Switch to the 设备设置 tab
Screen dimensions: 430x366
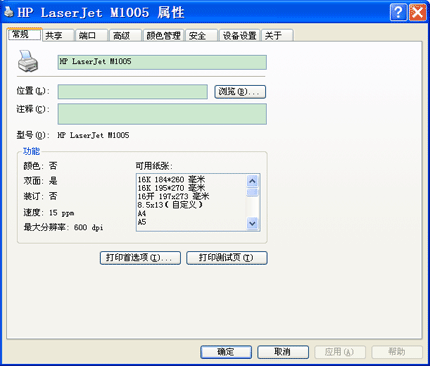pos(239,36)
